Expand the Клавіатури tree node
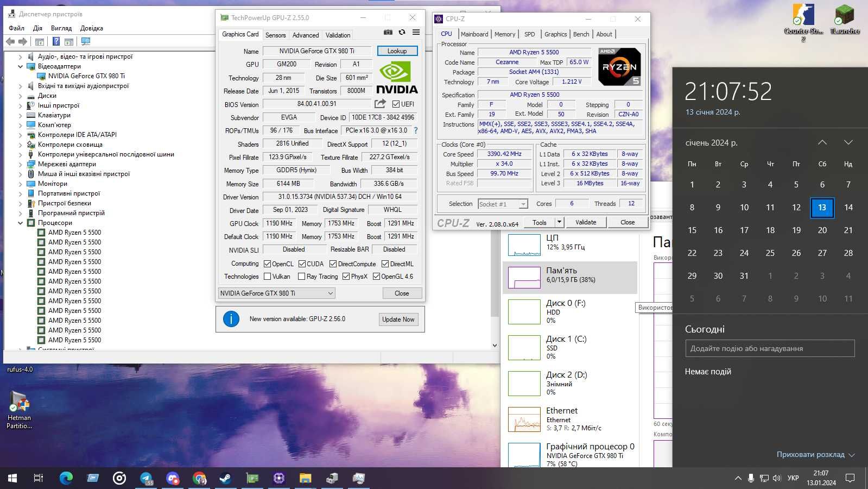Screen dimensions: 868x489 21,115
